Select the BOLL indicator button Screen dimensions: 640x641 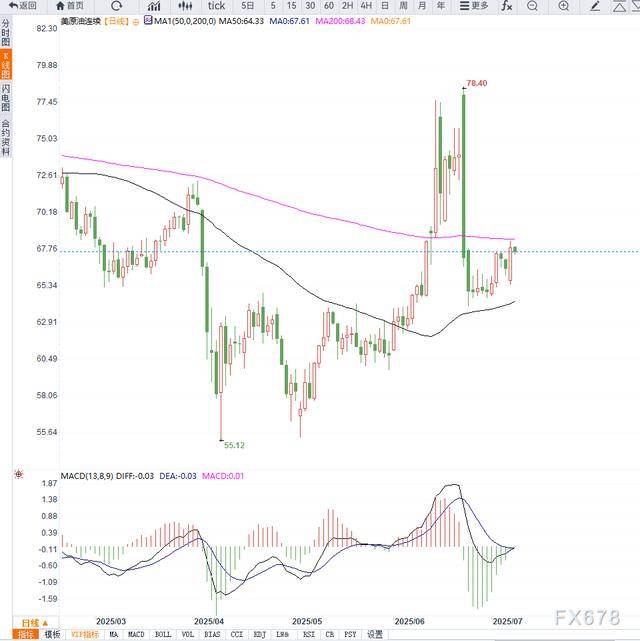[162, 634]
